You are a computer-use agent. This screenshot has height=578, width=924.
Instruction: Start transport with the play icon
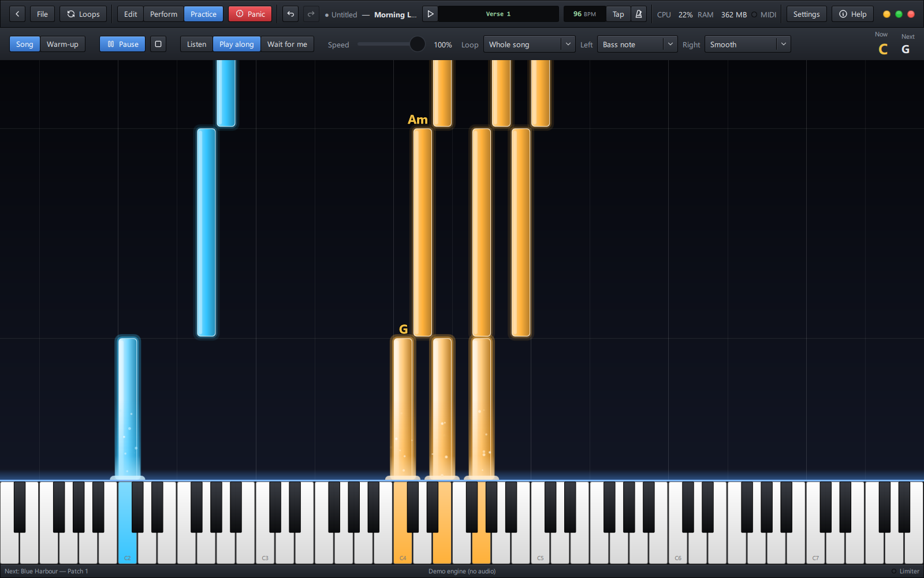point(430,14)
